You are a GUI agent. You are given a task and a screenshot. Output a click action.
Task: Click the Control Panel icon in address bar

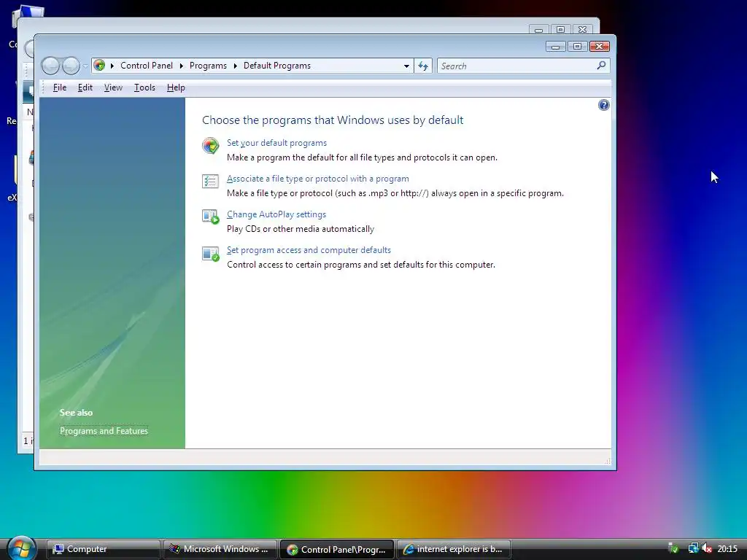coord(99,65)
